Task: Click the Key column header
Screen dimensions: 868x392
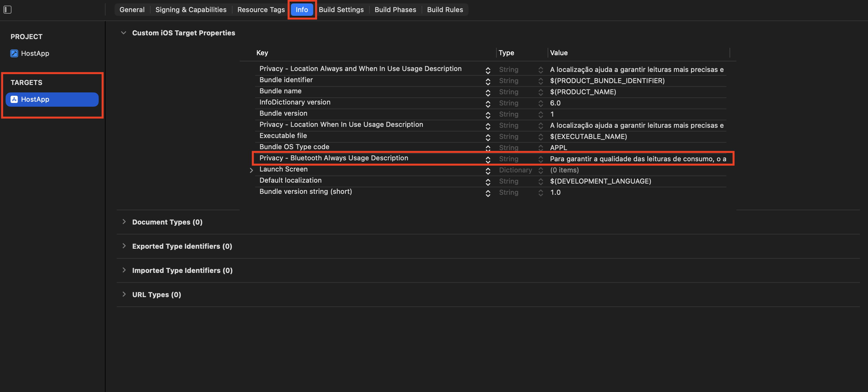Action: coord(262,53)
